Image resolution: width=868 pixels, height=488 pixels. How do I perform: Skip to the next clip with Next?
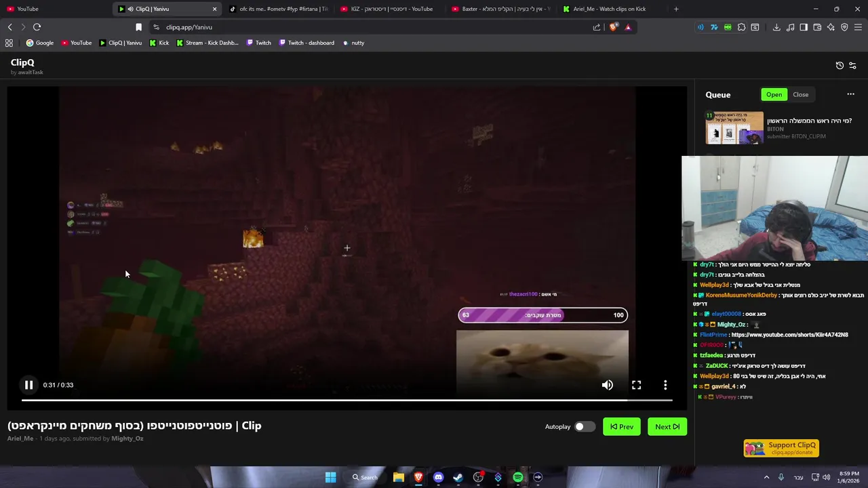coord(667,426)
